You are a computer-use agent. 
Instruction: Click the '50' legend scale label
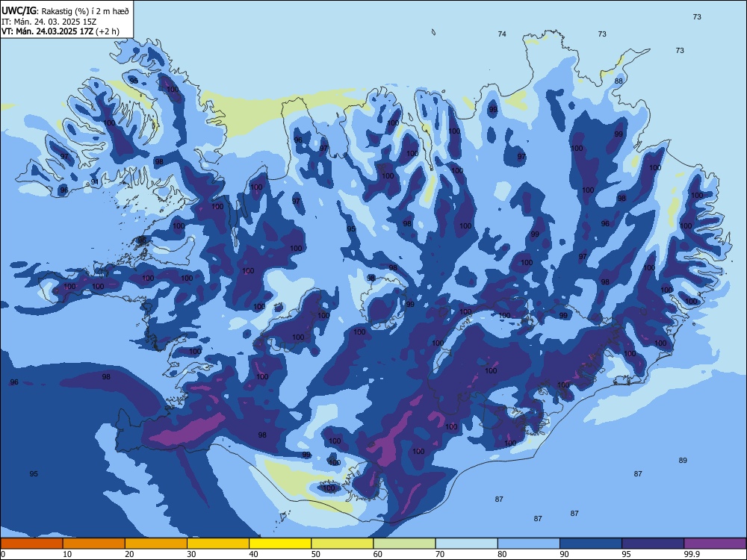pos(316,554)
